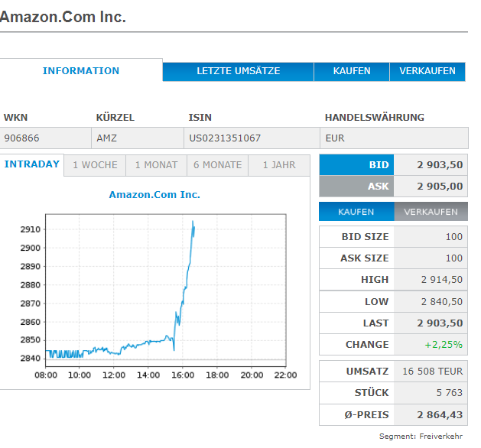Show the 6 MONATE chart
This screenshot has width=481, height=448.
click(x=217, y=165)
